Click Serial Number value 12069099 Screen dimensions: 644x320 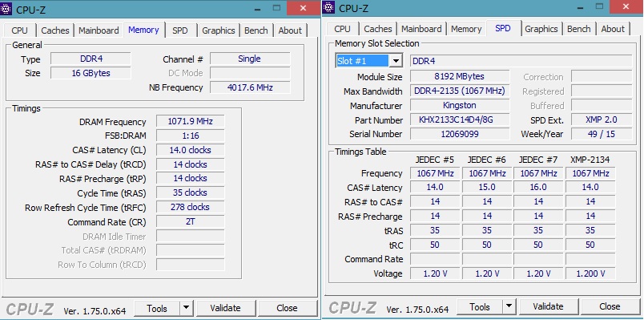coord(460,134)
